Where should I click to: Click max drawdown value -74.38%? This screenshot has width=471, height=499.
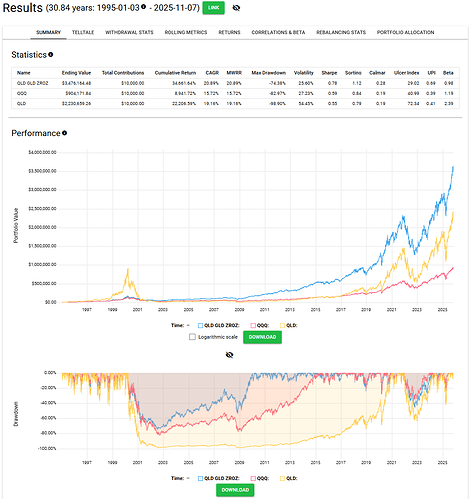pyautogui.click(x=278, y=83)
